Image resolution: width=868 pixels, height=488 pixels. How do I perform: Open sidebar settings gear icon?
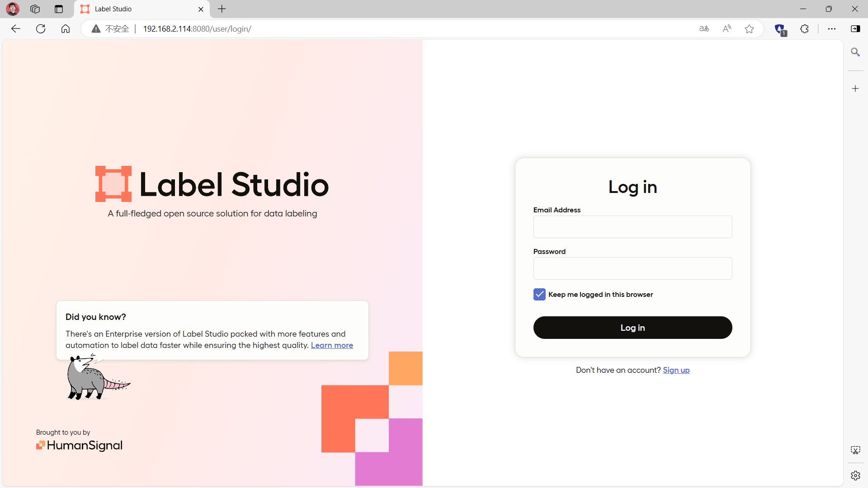pos(855,475)
